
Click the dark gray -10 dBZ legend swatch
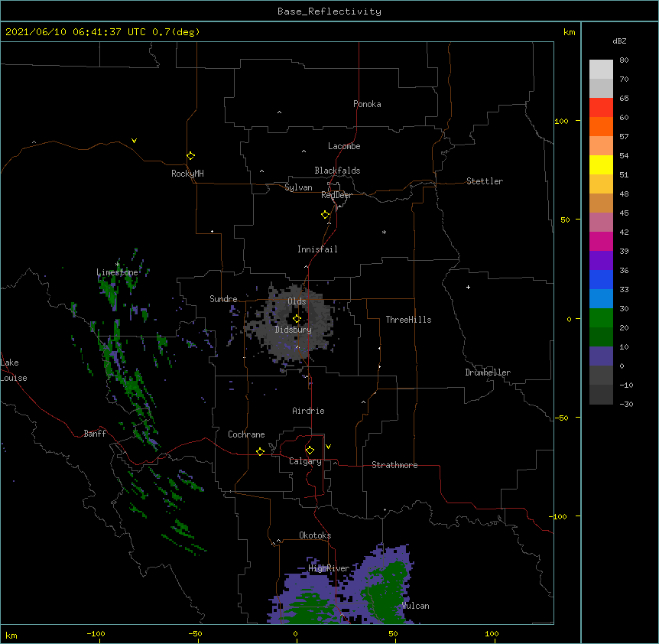click(x=601, y=395)
